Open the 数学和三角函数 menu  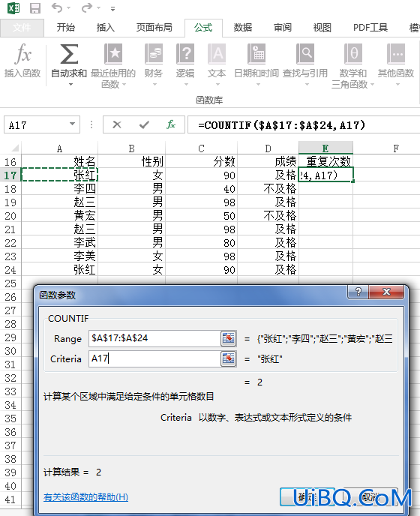[352, 66]
